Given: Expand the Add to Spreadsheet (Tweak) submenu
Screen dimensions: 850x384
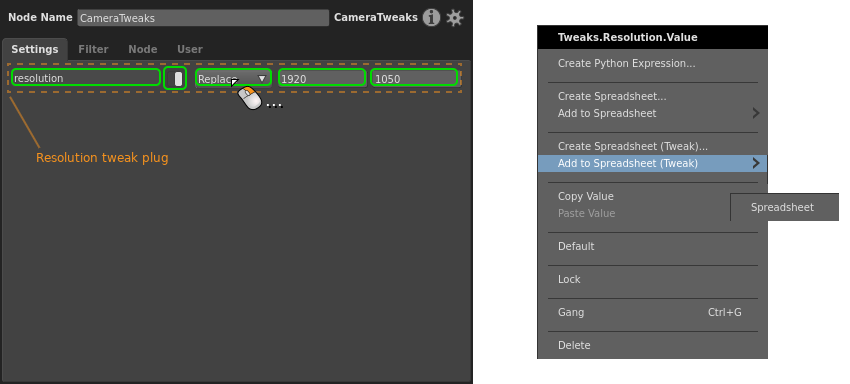Looking at the screenshot, I should (x=653, y=163).
